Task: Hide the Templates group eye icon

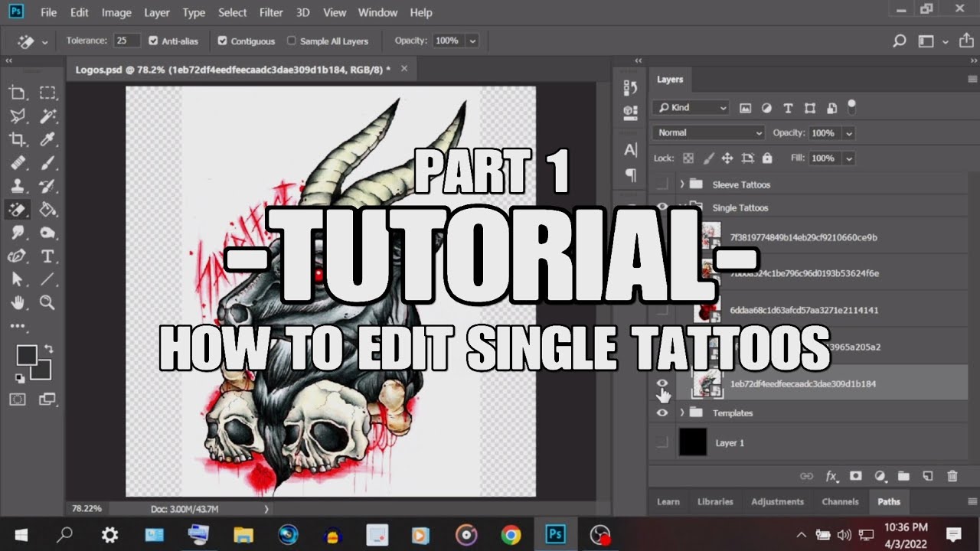Action: click(662, 413)
